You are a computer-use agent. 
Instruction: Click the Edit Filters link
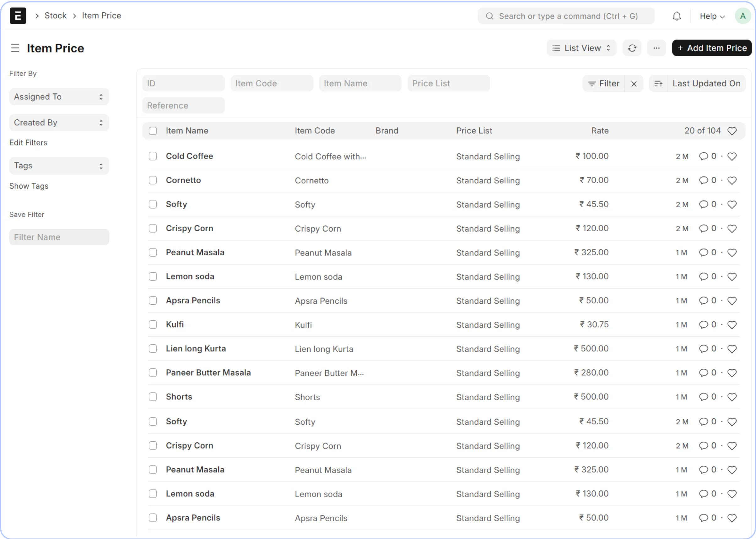(x=28, y=143)
